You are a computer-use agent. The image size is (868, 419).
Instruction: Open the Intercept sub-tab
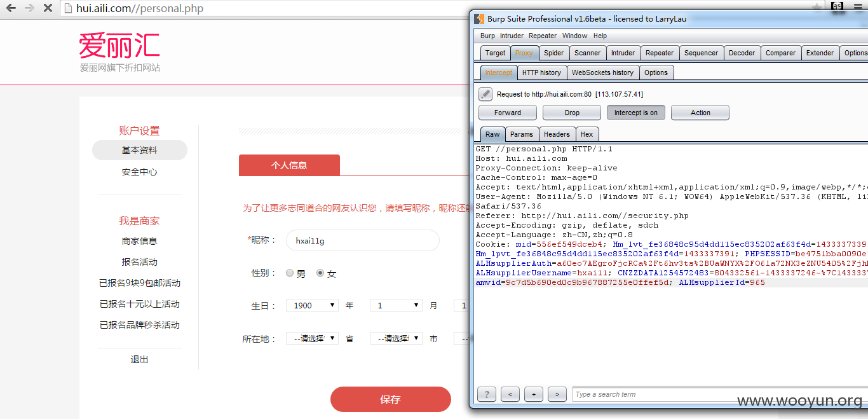[499, 72]
